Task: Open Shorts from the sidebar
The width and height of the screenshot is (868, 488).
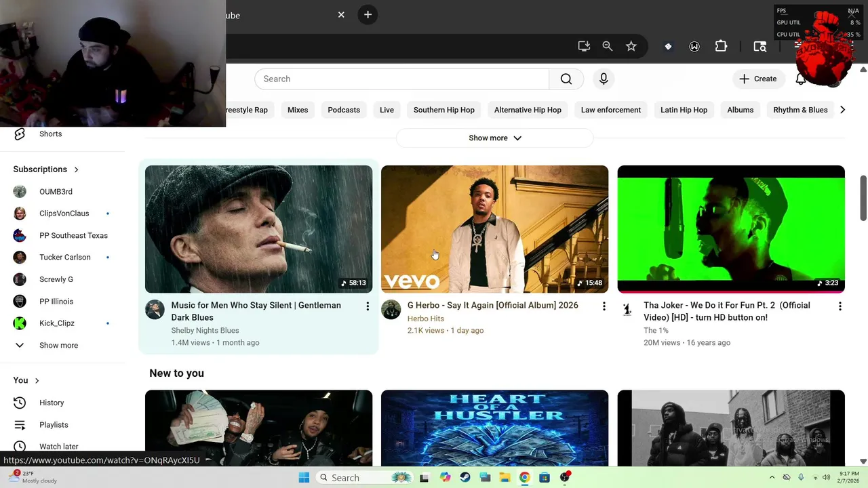Action: 50,134
